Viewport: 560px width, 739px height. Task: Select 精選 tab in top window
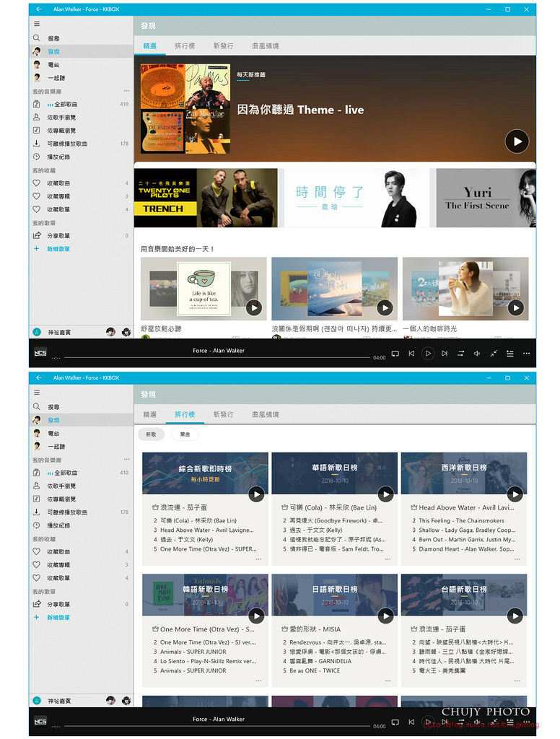click(150, 45)
